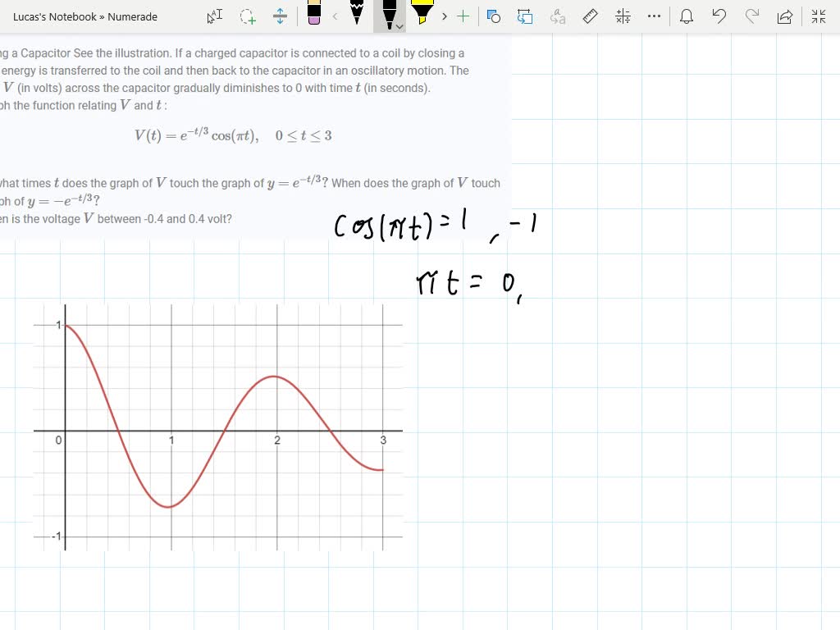This screenshot has width=840, height=630.
Task: Select the text selection tool
Action: pos(213,16)
